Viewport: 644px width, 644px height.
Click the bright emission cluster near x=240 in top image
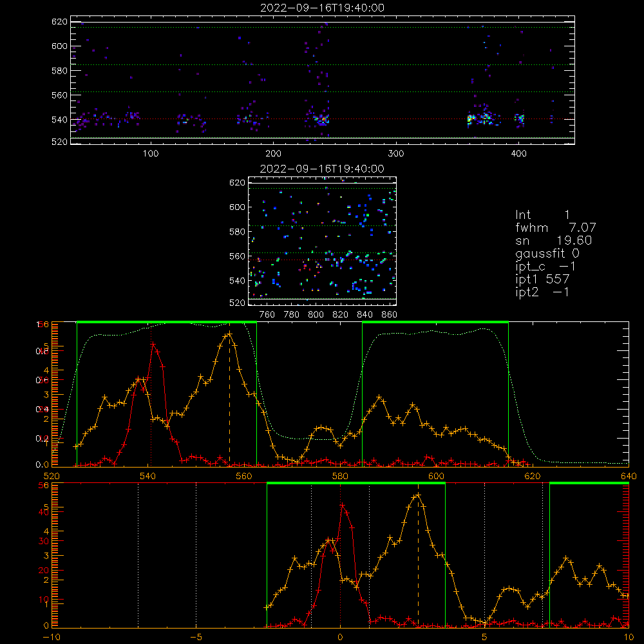(x=321, y=120)
